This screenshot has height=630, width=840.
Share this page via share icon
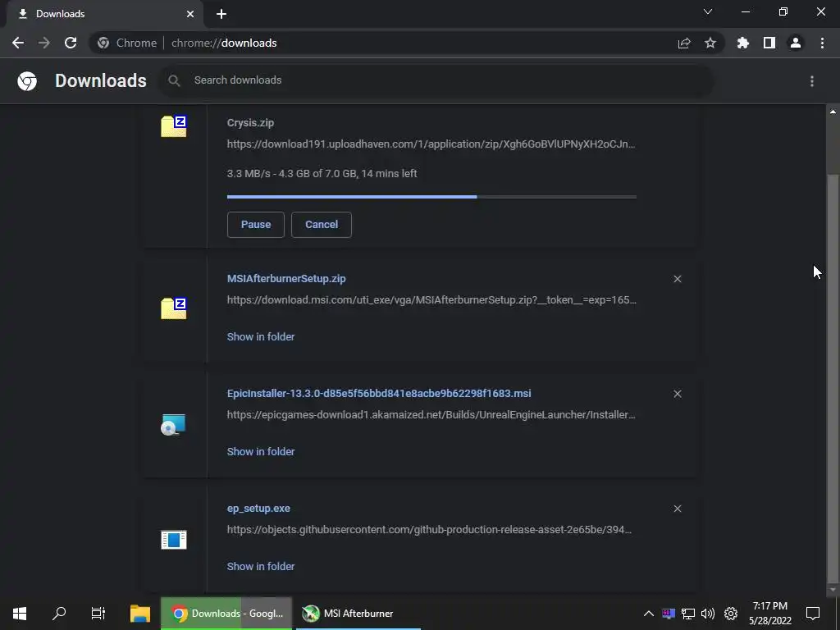(x=684, y=43)
